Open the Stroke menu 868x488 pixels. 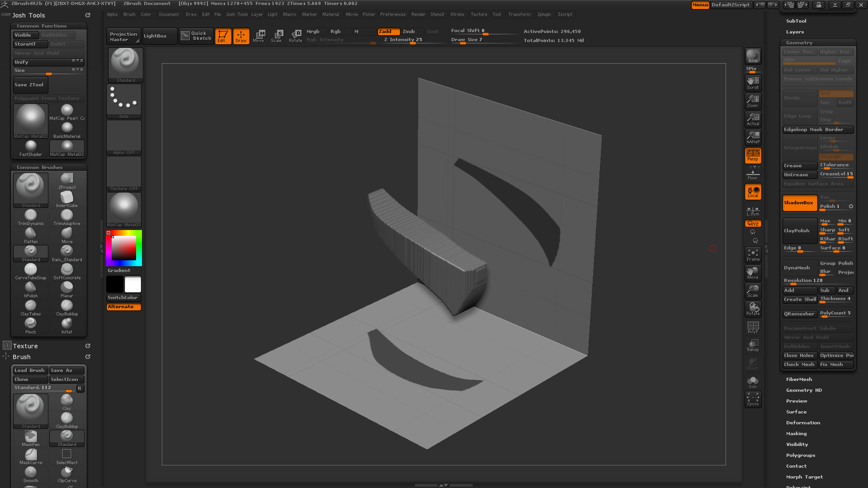tap(457, 14)
